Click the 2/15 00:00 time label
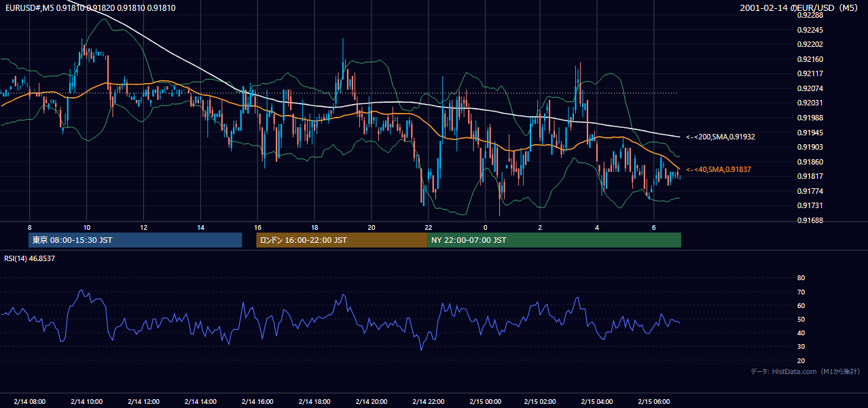Image resolution: width=868 pixels, height=408 pixels. [x=485, y=401]
